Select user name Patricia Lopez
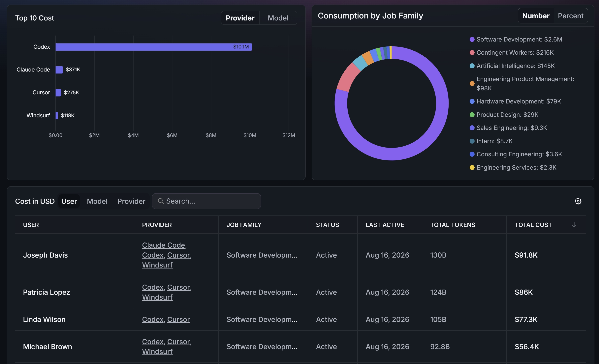599x364 pixels. click(x=47, y=292)
